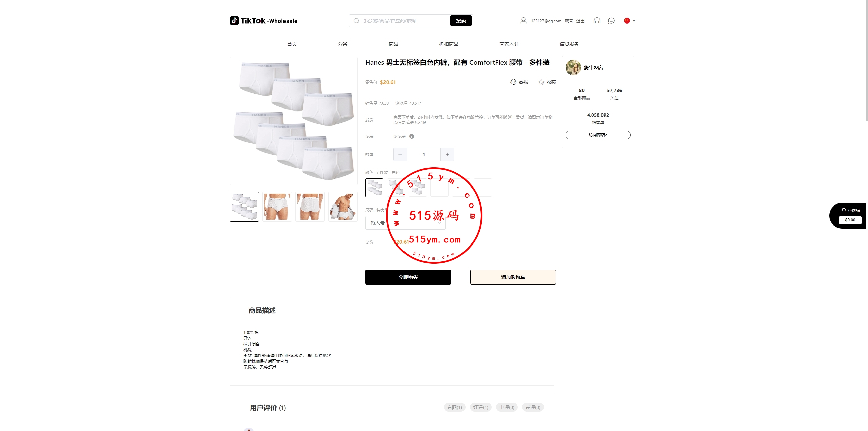Open the 折扣商品 navigation tab

(449, 44)
